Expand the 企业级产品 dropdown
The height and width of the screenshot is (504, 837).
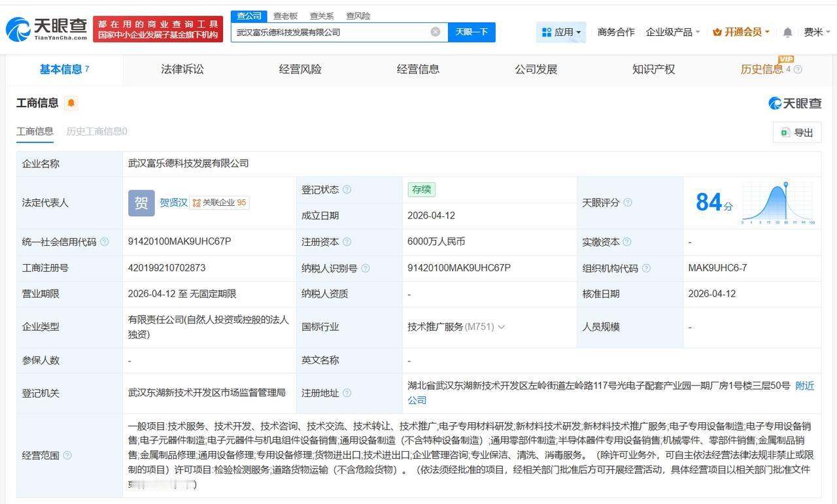pos(674,31)
